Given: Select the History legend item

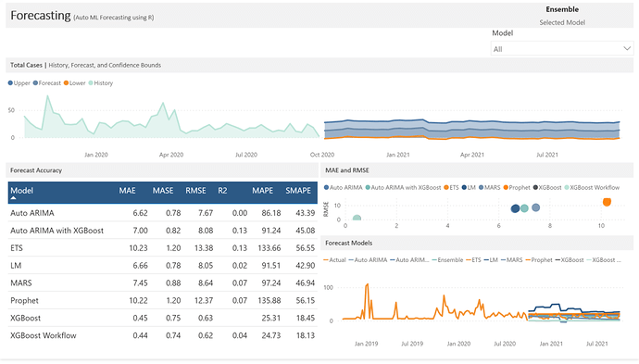Looking at the screenshot, I should [x=101, y=83].
